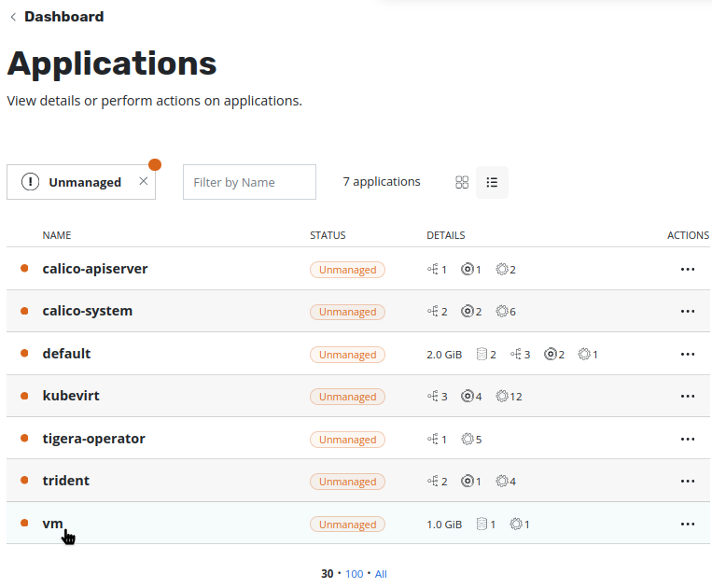Click the plain gear icon showing 4 in trident row

(502, 482)
